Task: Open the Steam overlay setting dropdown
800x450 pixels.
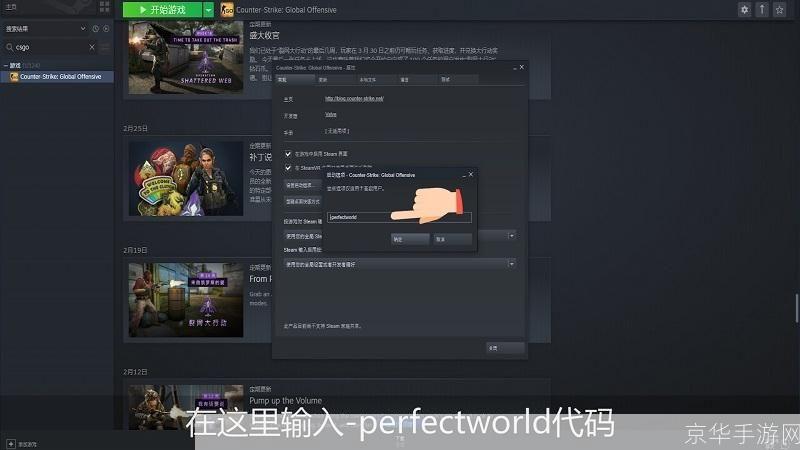Action: [511, 236]
